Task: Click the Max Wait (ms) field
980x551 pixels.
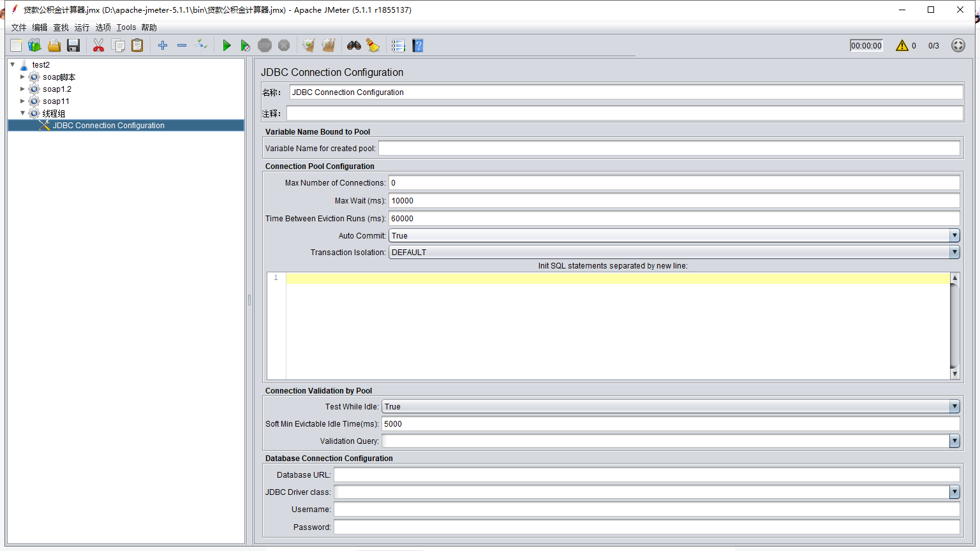Action: 674,201
